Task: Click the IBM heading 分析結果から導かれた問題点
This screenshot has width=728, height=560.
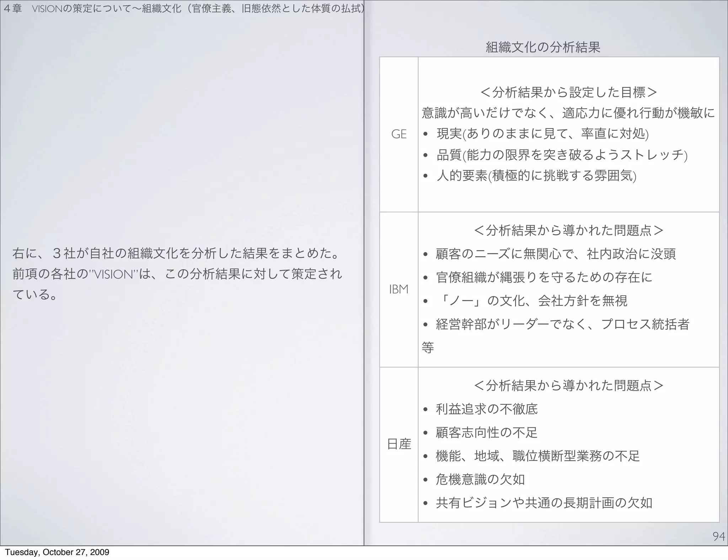Action: coord(568,231)
